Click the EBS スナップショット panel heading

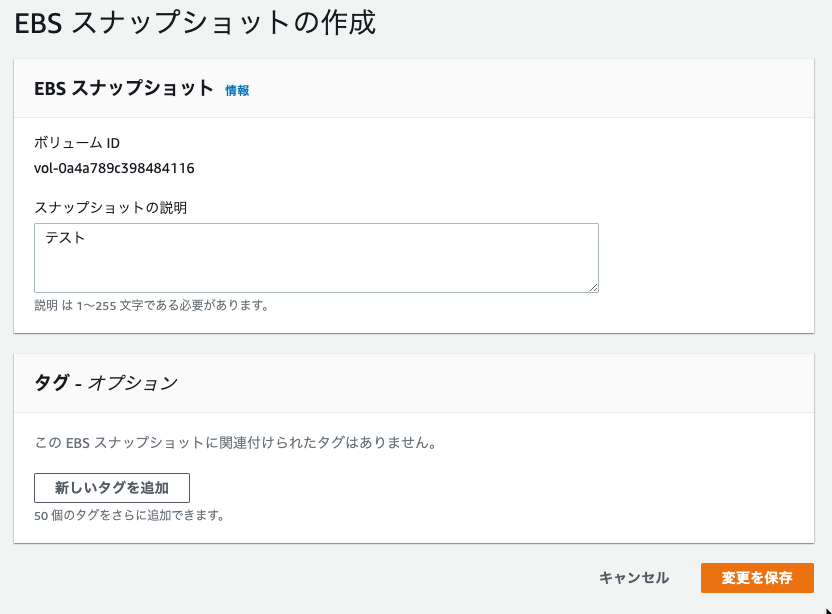pos(124,88)
